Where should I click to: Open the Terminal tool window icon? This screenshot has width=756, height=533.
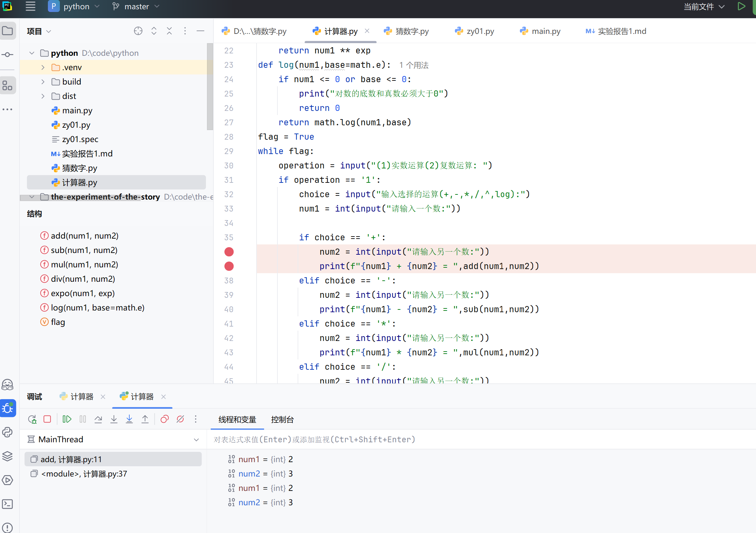coord(8,504)
